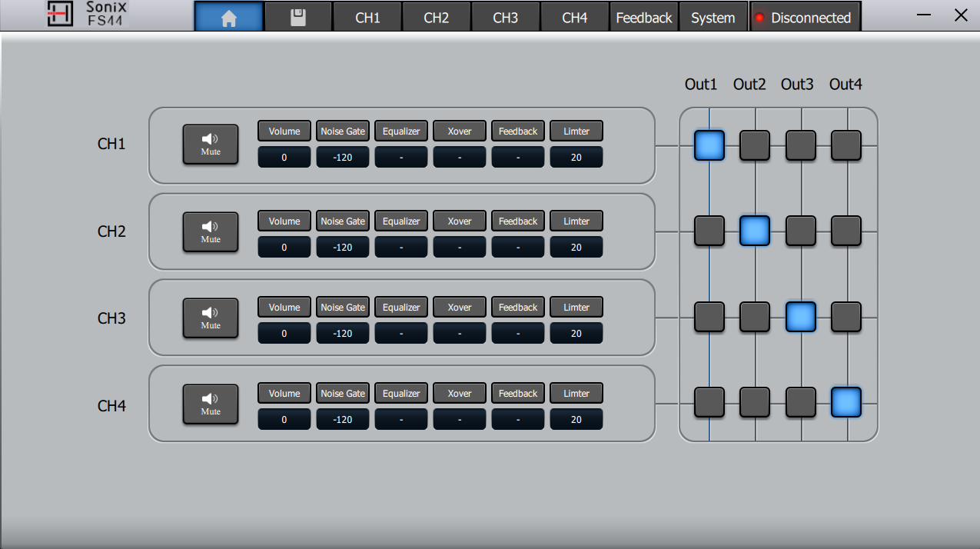Mute channel CH2 with speaker button
980x549 pixels.
click(x=211, y=232)
